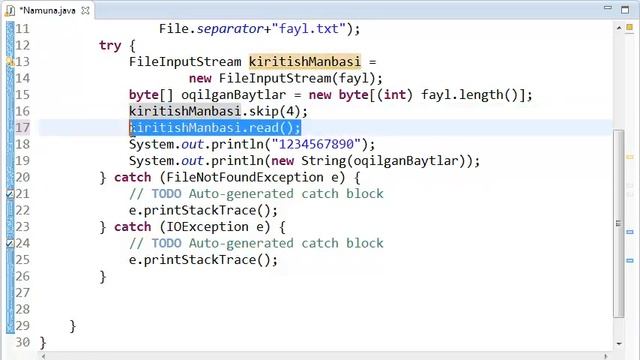Image resolution: width=640 pixels, height=360 pixels.
Task: Click e.printStackTrace() on line 25
Action: coord(200,260)
